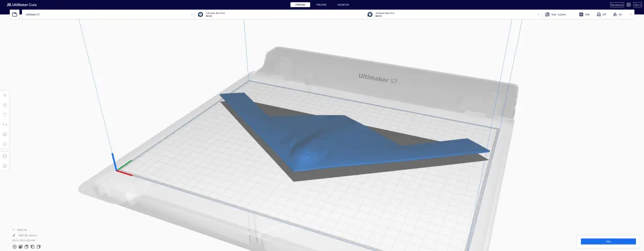
Task: Open file using the folder icon
Action: tap(14, 15)
